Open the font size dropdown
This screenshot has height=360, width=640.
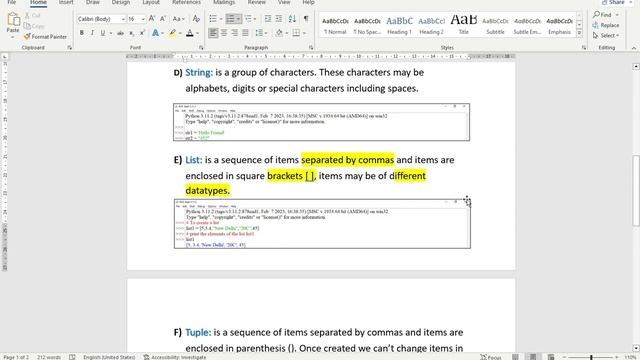tap(143, 19)
